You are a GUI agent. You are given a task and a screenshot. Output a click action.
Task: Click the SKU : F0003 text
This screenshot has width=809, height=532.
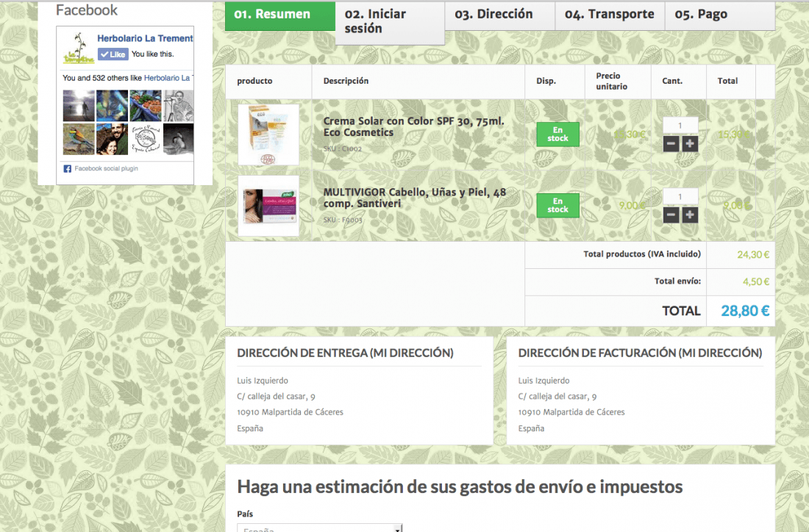[x=343, y=220]
